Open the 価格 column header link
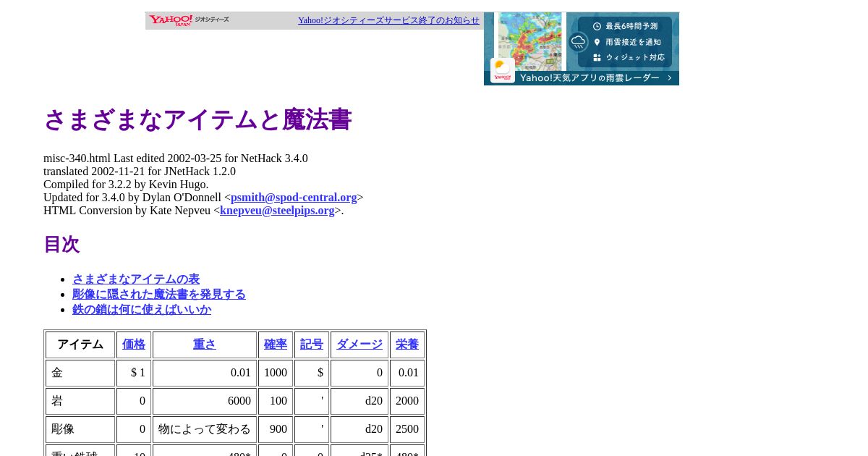 134,345
